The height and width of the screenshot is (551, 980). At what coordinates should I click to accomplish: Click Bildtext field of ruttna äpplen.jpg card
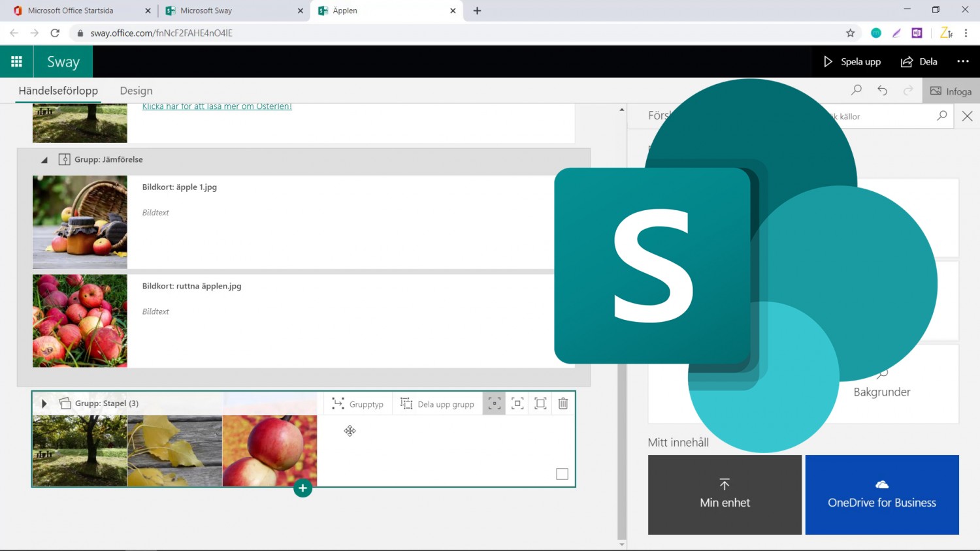click(x=155, y=311)
